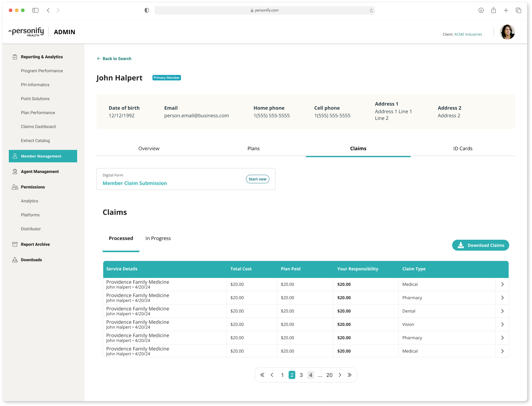Open Member Claim Submission form link
This screenshot has height=406, width=532.
click(135, 183)
